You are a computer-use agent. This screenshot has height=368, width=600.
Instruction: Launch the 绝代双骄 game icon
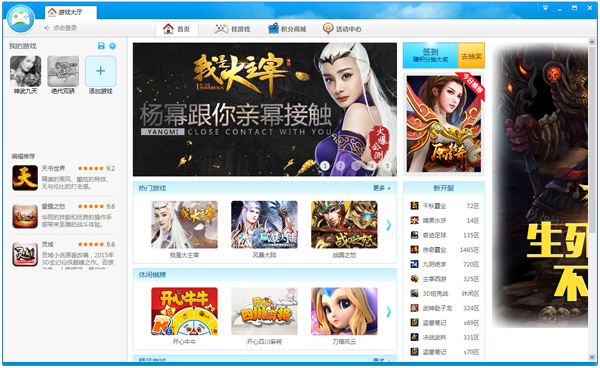[x=63, y=72]
